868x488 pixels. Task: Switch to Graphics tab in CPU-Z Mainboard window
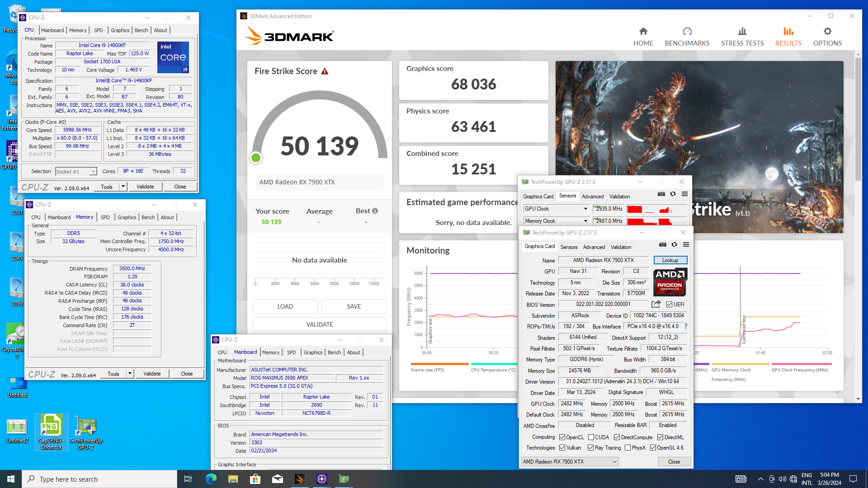click(x=313, y=352)
